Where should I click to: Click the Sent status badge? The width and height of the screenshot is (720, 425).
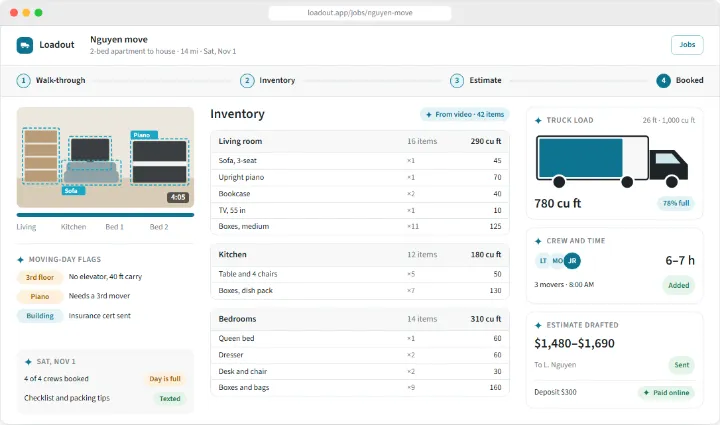pyautogui.click(x=681, y=365)
